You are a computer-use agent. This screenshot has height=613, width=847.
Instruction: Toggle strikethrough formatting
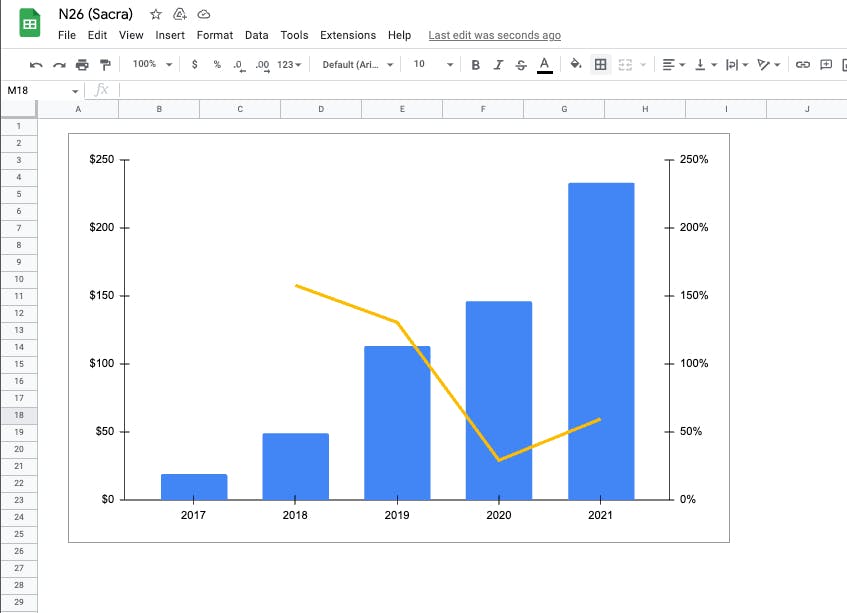521,65
